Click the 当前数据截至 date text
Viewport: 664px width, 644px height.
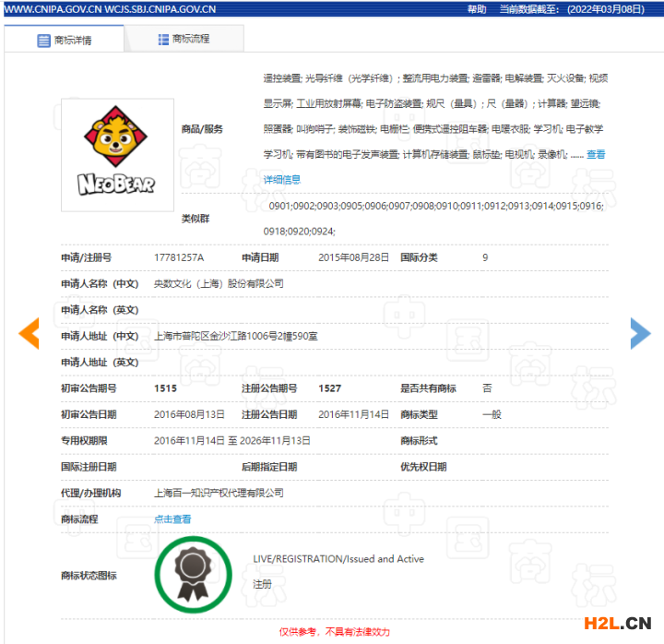[x=580, y=8]
